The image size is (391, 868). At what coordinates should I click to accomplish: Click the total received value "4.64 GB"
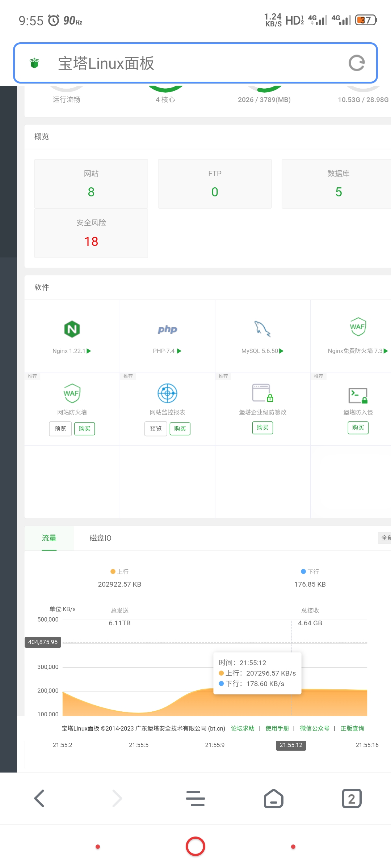click(x=310, y=623)
